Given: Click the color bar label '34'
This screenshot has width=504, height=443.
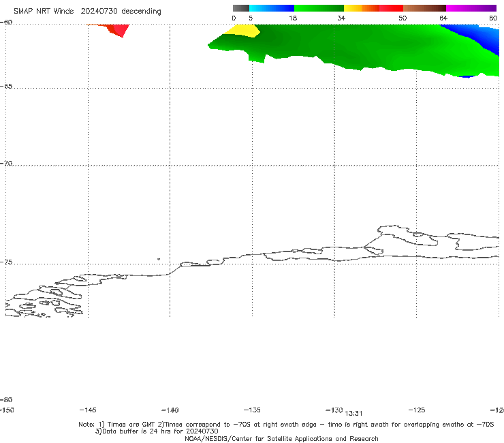Looking at the screenshot, I should [341, 18].
